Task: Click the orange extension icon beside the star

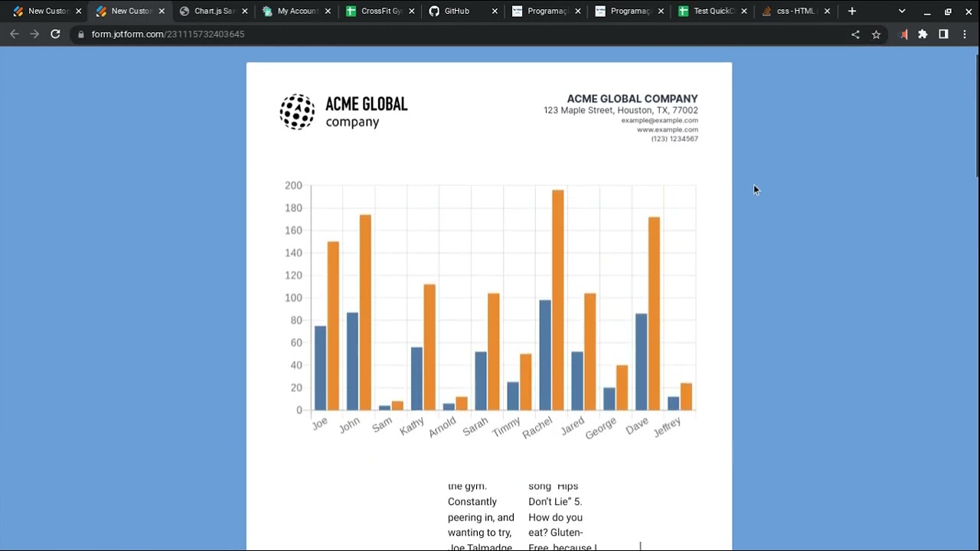Action: pos(903,34)
